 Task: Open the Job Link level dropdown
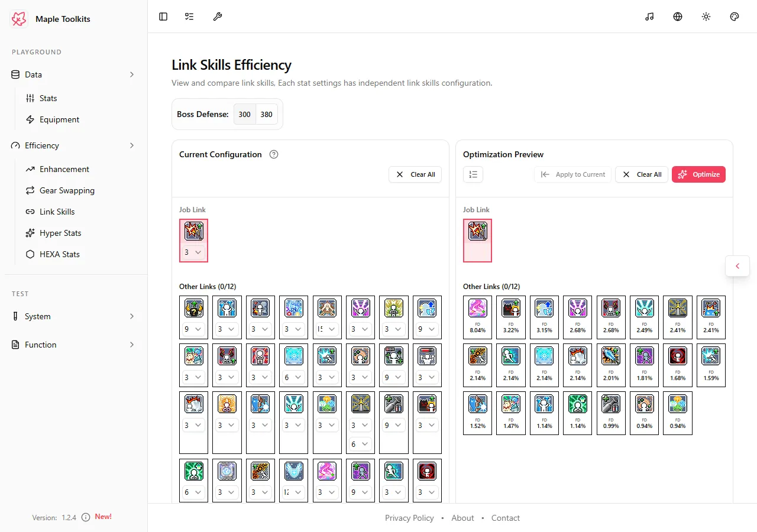[x=193, y=252]
